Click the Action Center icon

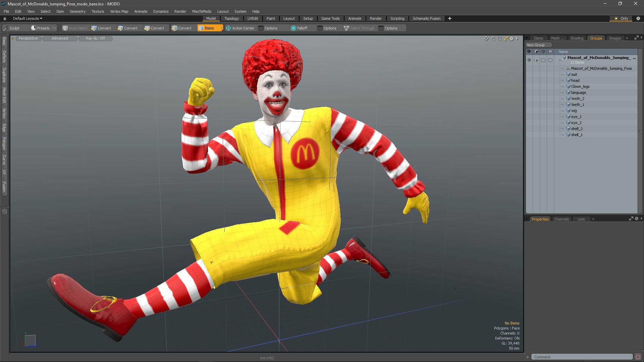point(228,28)
